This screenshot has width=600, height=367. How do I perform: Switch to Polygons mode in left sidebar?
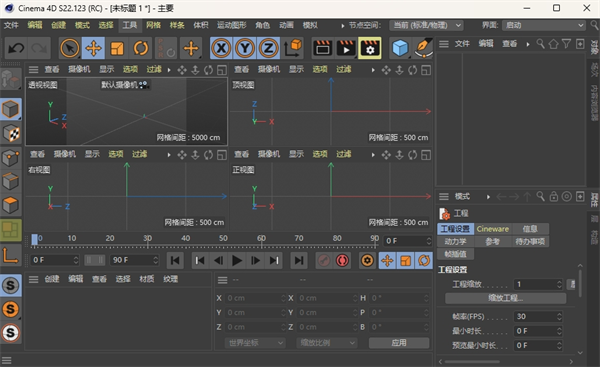11,205
